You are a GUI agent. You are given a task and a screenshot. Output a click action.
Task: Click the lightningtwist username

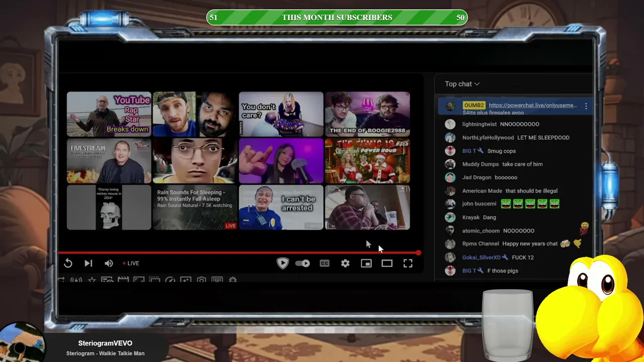[479, 124]
